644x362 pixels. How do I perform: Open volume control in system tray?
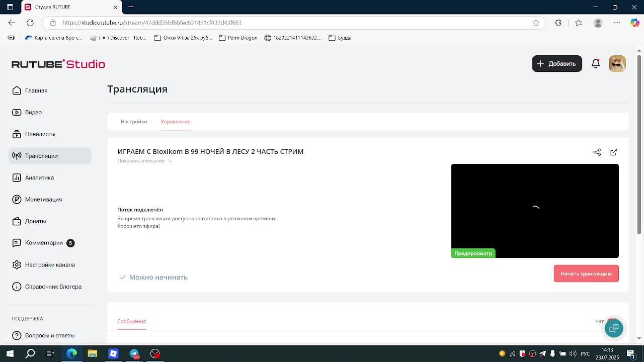(573, 353)
